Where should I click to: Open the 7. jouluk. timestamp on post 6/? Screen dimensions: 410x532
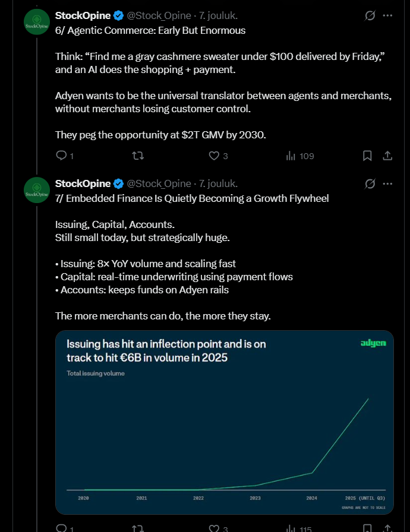click(x=219, y=15)
